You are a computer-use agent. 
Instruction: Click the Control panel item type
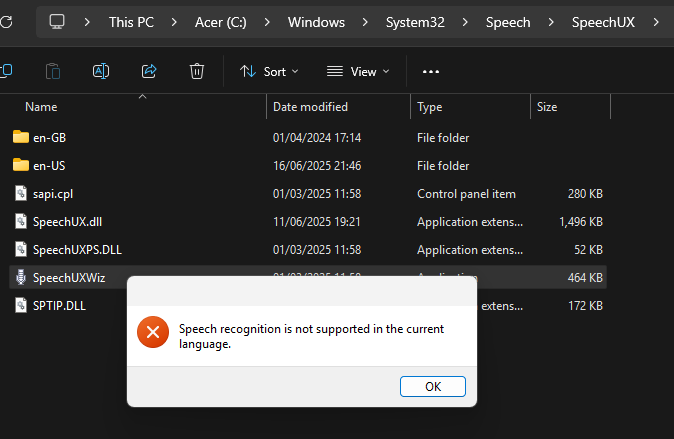tap(466, 194)
